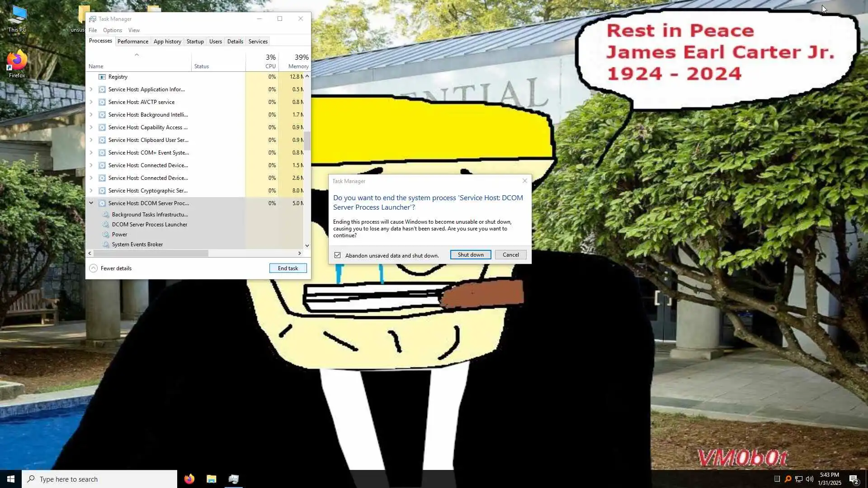Open the notification center icon

click(854, 479)
